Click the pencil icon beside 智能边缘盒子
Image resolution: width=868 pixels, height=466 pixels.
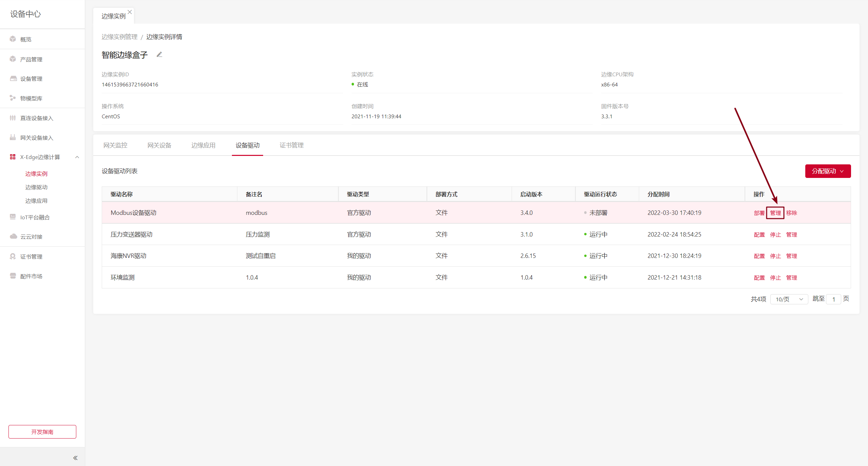coord(159,55)
